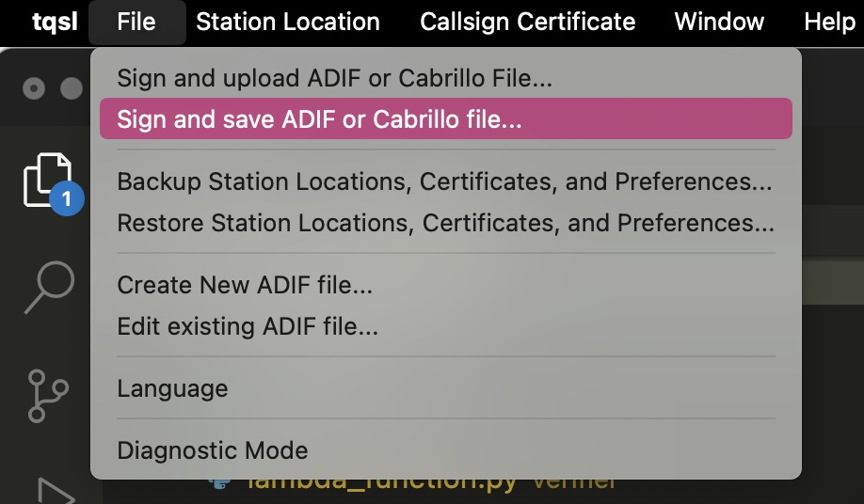Select Create New ADIF file
This screenshot has height=504, width=864.
coord(446,285)
